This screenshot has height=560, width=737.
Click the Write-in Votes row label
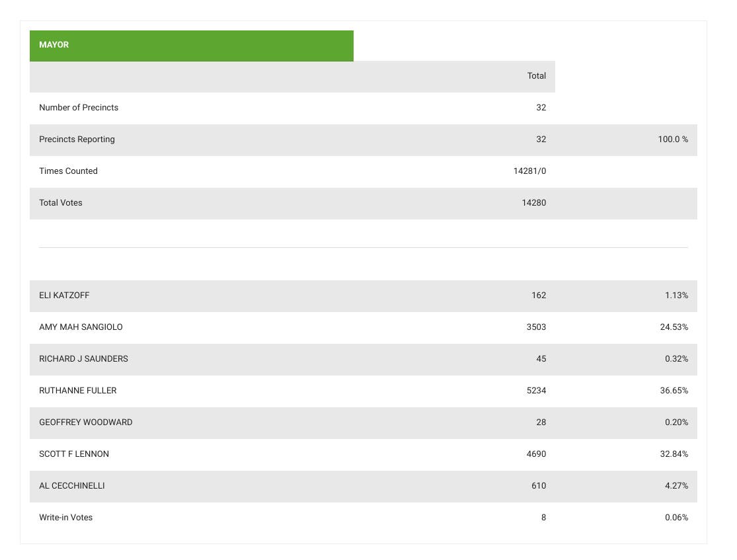pos(65,518)
